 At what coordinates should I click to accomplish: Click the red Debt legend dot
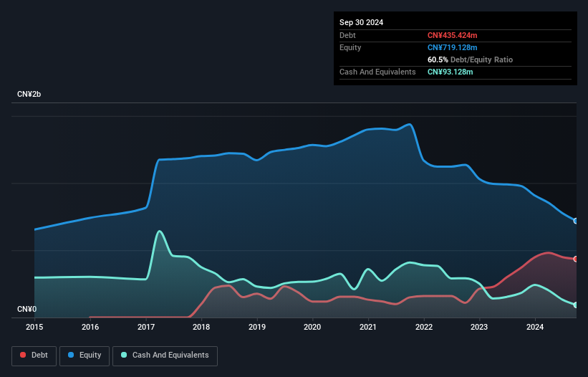(x=23, y=355)
